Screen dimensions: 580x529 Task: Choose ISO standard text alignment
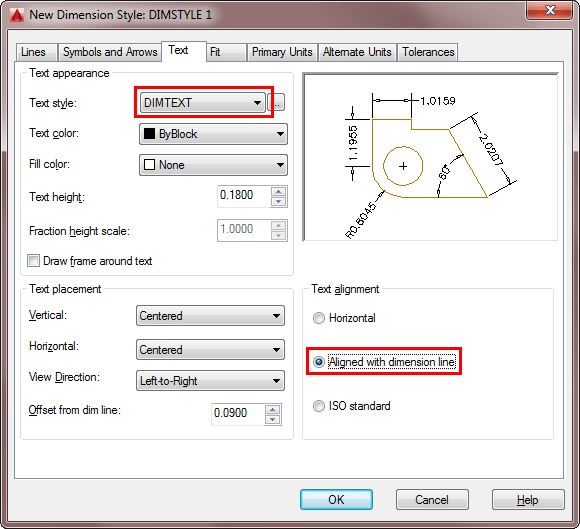click(319, 406)
